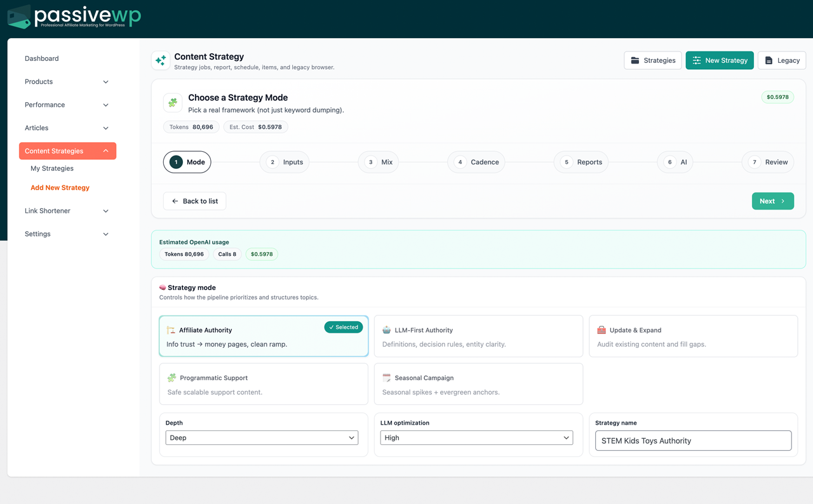
Task: Click the Strategy name input field
Action: coord(693,441)
